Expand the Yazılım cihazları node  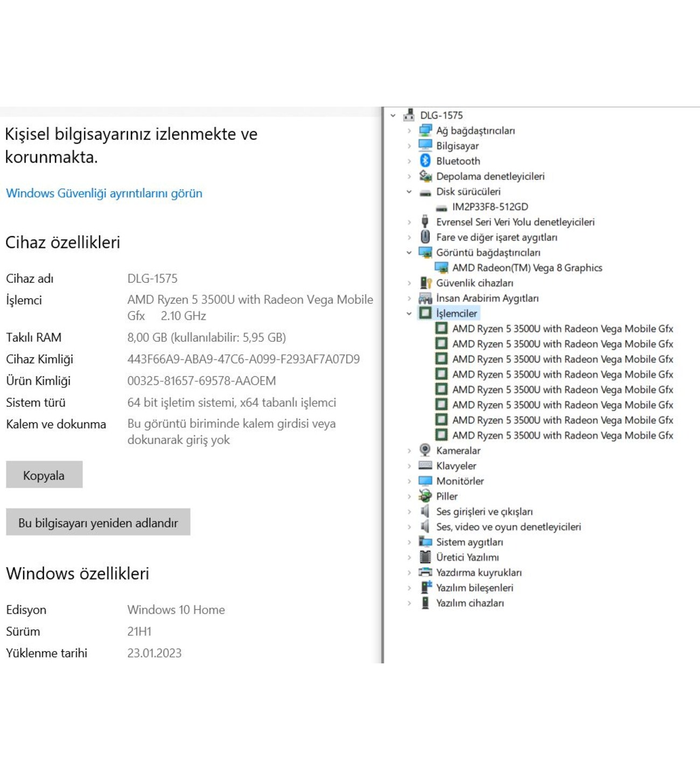coord(409,603)
